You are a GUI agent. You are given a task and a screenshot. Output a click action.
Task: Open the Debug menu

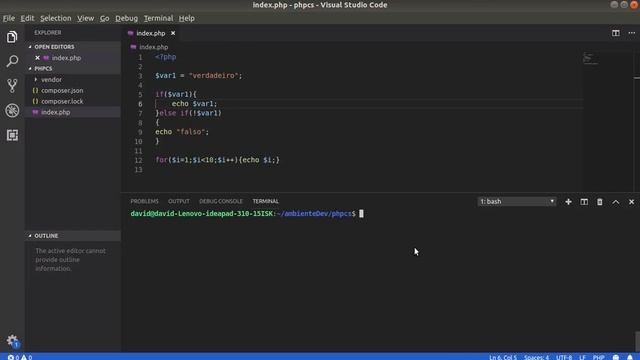tap(127, 18)
